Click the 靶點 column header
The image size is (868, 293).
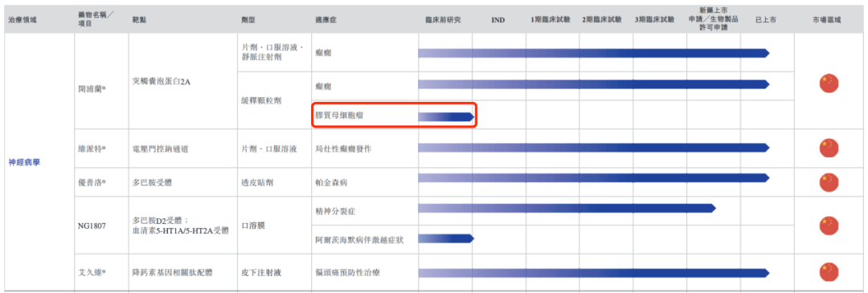click(140, 20)
